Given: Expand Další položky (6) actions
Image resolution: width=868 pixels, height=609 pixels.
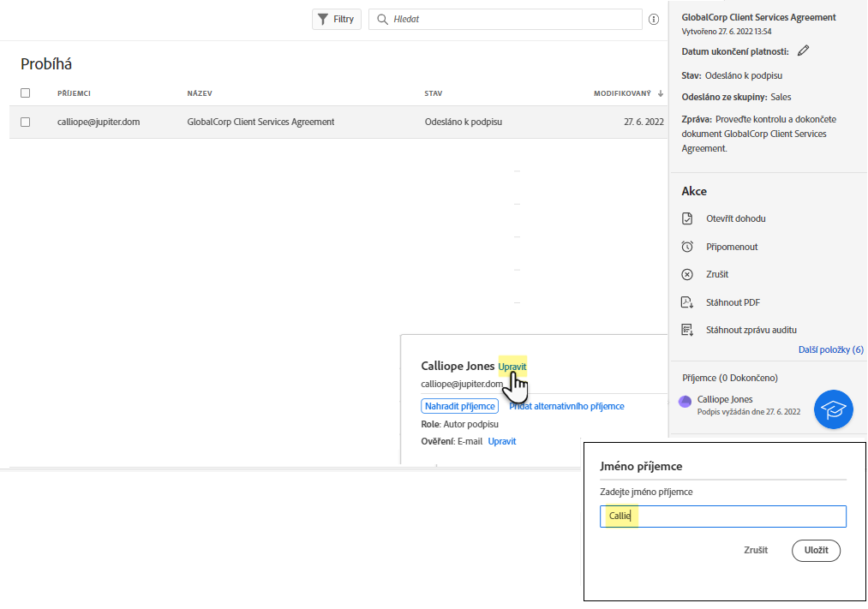Looking at the screenshot, I should (830, 349).
